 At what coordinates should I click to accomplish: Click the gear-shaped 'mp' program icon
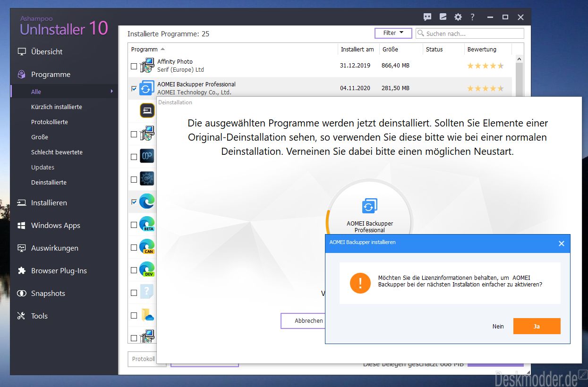coord(147,179)
